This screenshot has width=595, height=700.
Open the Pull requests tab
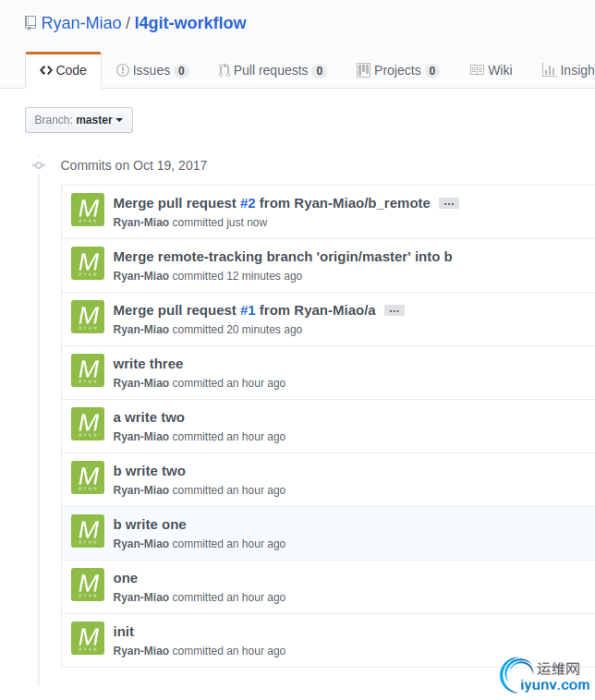pyautogui.click(x=273, y=70)
